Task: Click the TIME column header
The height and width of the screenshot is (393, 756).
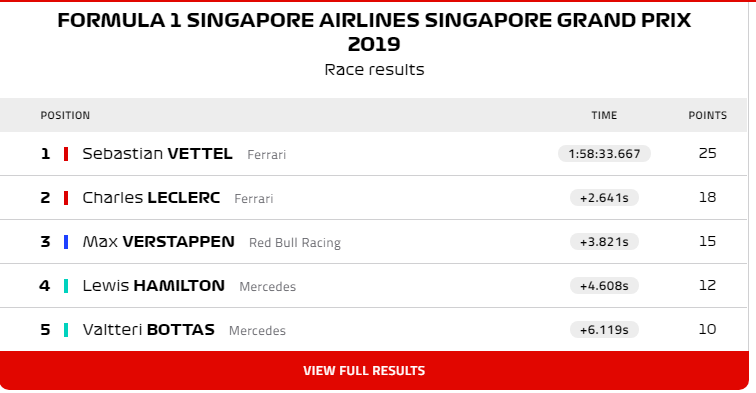Action: (604, 115)
